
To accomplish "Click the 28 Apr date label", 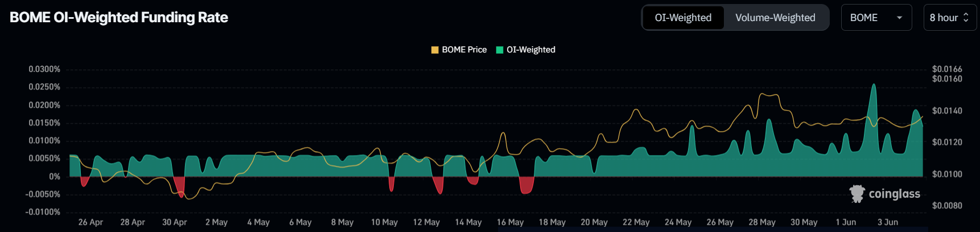I will (133, 222).
